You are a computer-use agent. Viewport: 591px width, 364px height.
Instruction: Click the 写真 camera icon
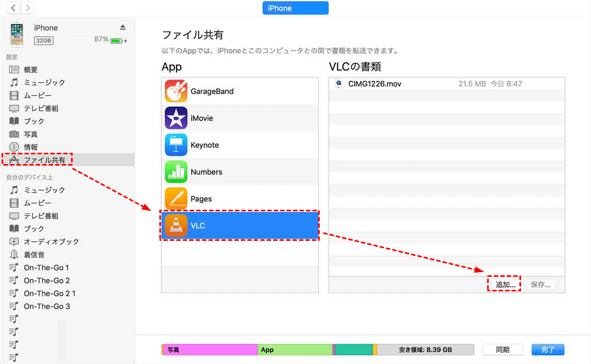pyautogui.click(x=14, y=134)
